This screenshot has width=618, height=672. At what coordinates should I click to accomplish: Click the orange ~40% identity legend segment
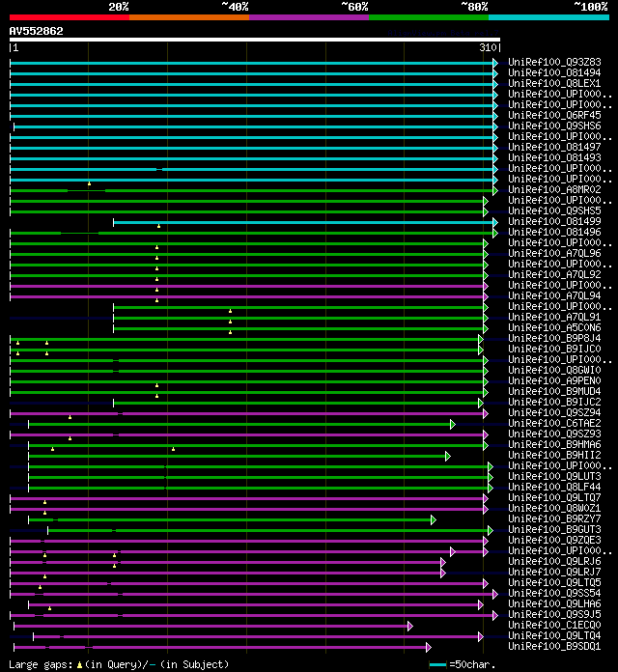(x=189, y=17)
